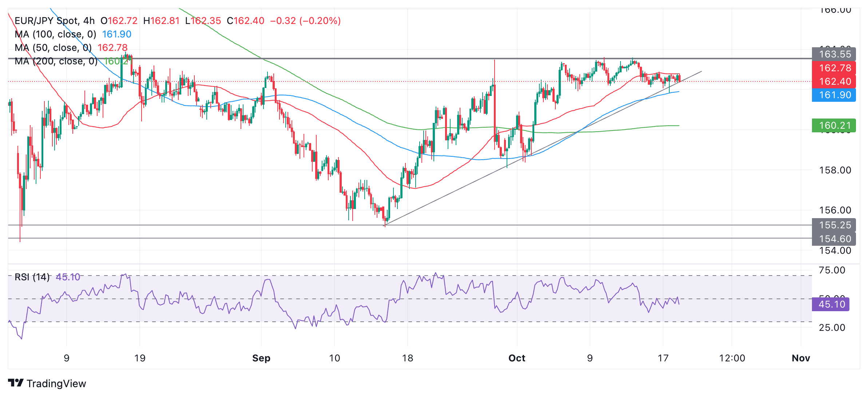
Task: Click the blue 161.90 price tag
Action: click(834, 95)
